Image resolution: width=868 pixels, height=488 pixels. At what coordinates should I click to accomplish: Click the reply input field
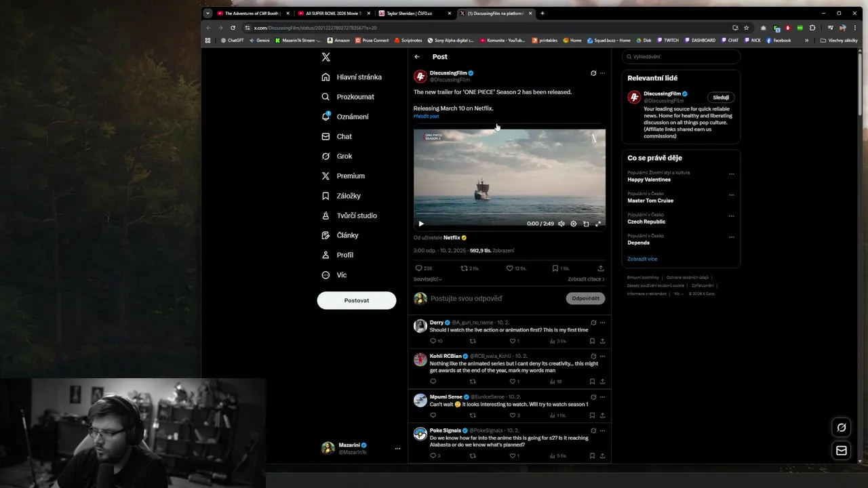[x=496, y=298]
